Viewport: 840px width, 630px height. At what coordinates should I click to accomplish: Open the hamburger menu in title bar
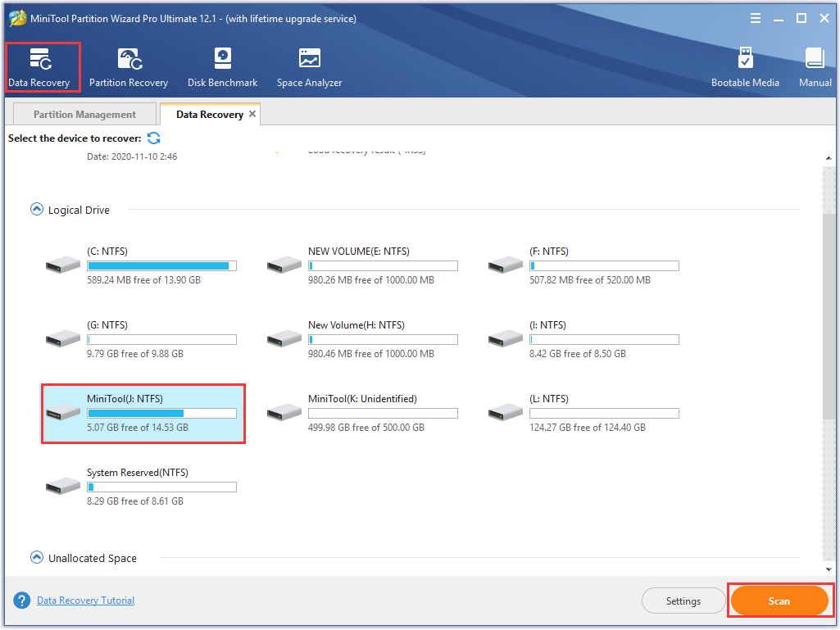click(x=756, y=19)
